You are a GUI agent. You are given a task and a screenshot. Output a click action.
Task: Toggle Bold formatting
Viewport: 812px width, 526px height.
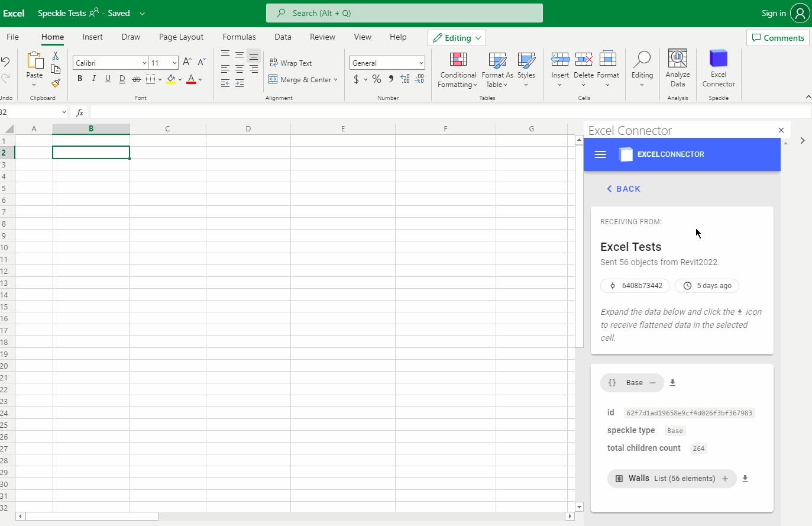(80, 79)
